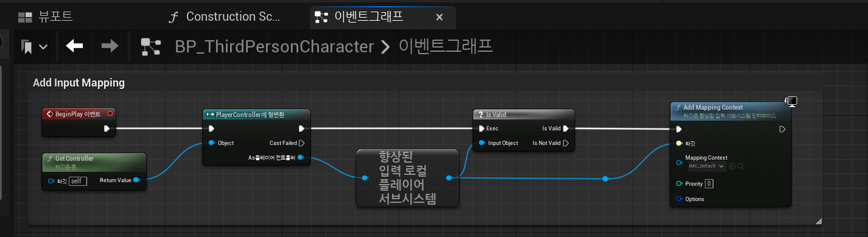The width and height of the screenshot is (868, 237).
Task: Click the Object input pin on cast node
Action: pos(211,143)
